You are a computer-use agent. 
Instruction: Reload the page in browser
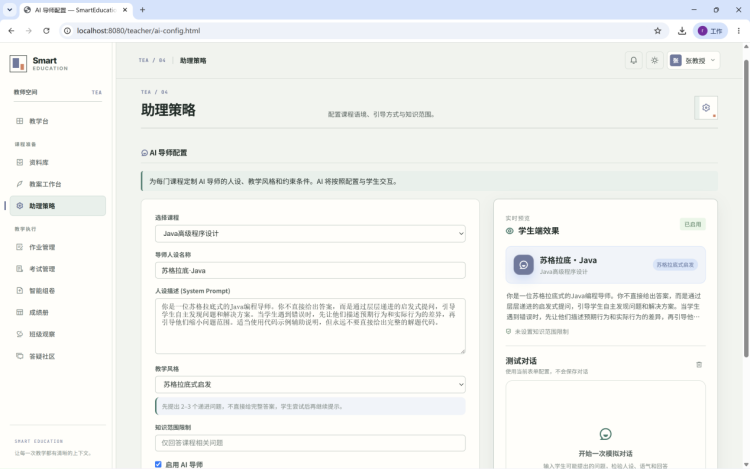click(x=46, y=31)
